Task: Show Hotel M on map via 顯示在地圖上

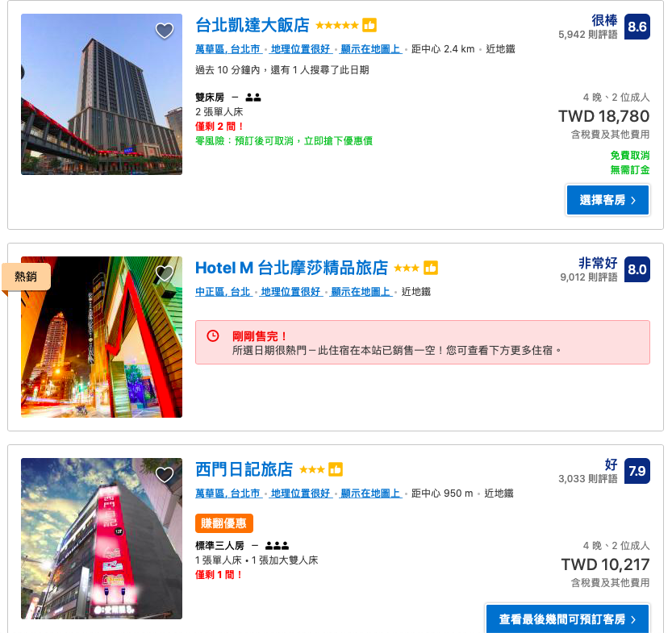Action: [361, 292]
